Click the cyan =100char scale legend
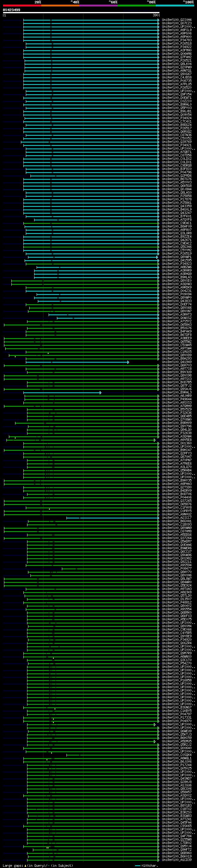Viewport: 197px width, 868px height. (147, 866)
